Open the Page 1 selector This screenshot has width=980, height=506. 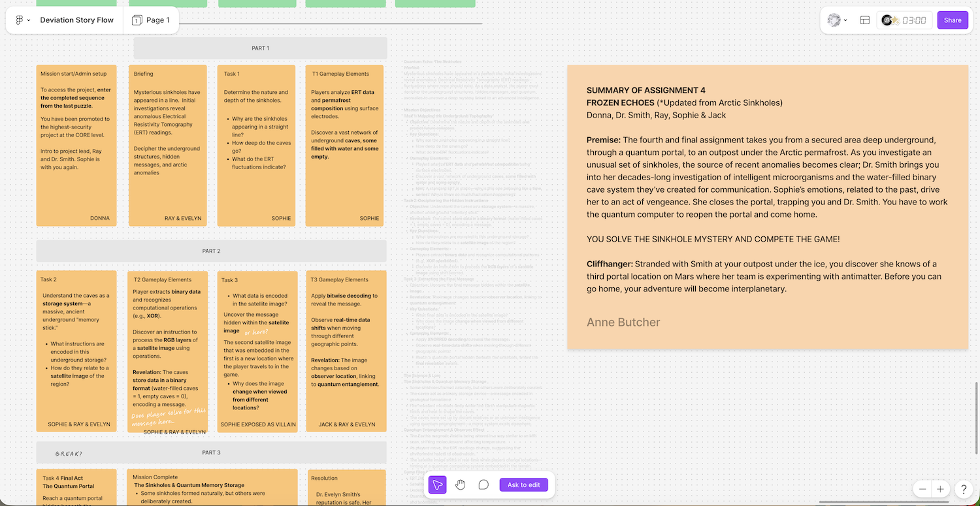pos(151,20)
